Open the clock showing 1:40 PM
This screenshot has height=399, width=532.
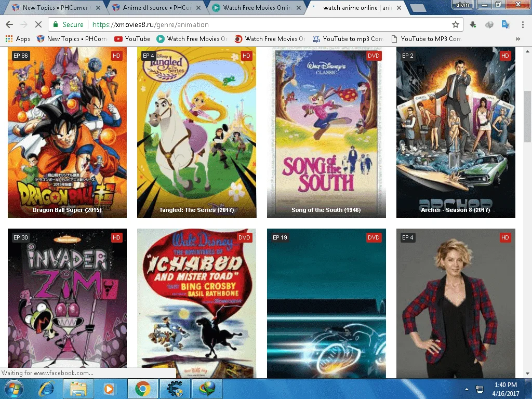506,389
